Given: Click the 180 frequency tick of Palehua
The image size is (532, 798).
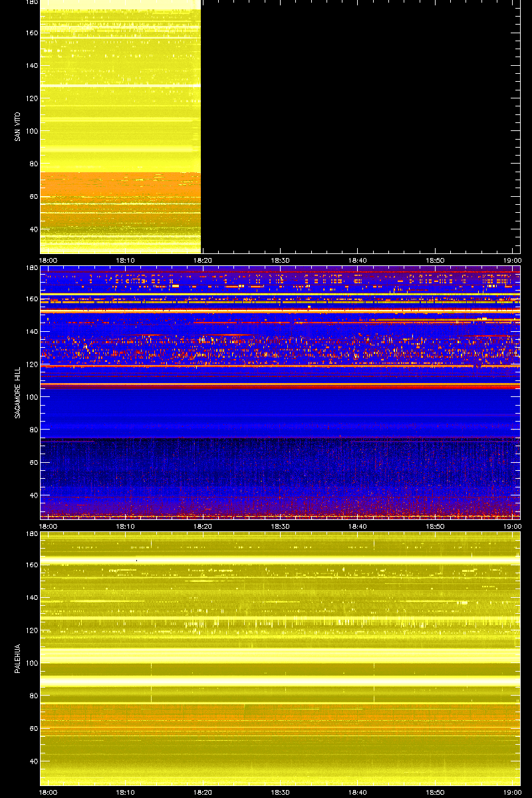Looking at the screenshot, I should [32, 534].
